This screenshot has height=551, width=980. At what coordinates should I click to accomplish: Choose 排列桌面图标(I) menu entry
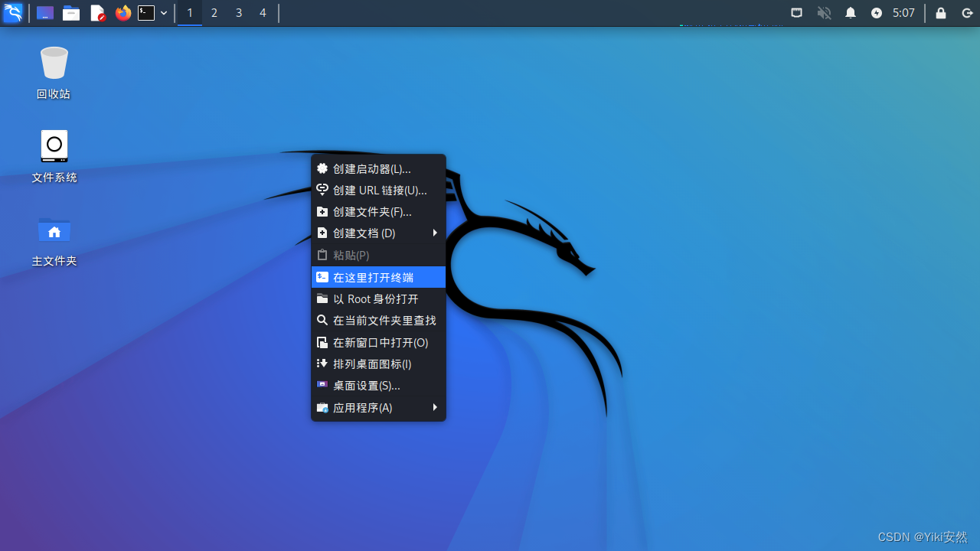[x=378, y=364]
